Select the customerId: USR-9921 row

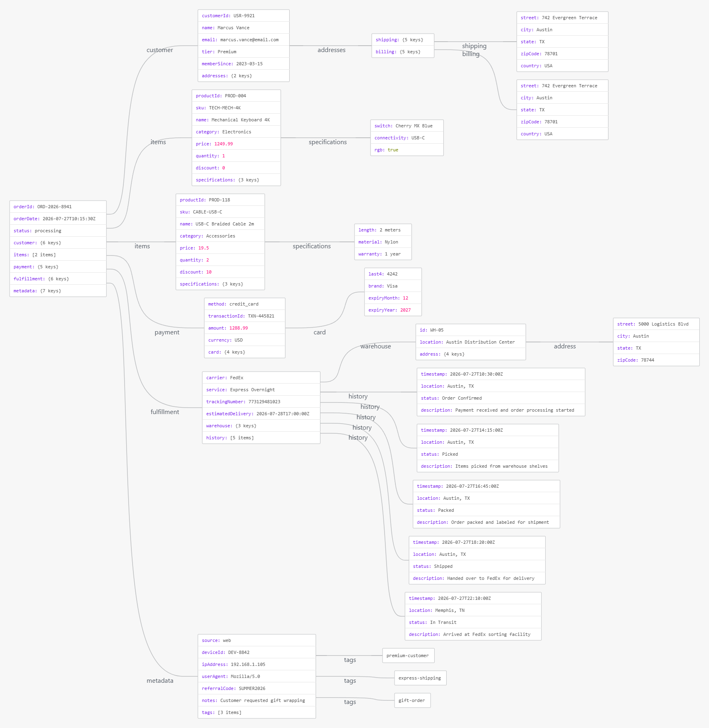click(x=244, y=16)
